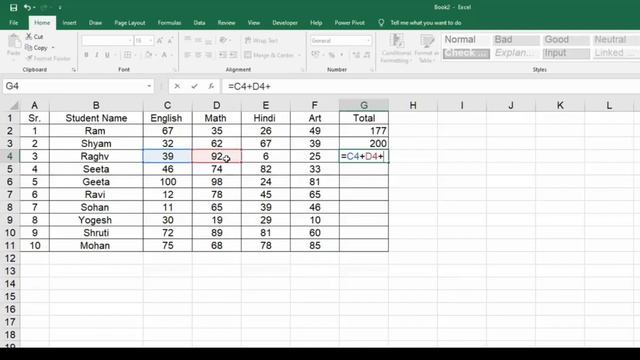Click the Decrease Indent icon
This screenshot has width=640, height=360.
[223, 55]
